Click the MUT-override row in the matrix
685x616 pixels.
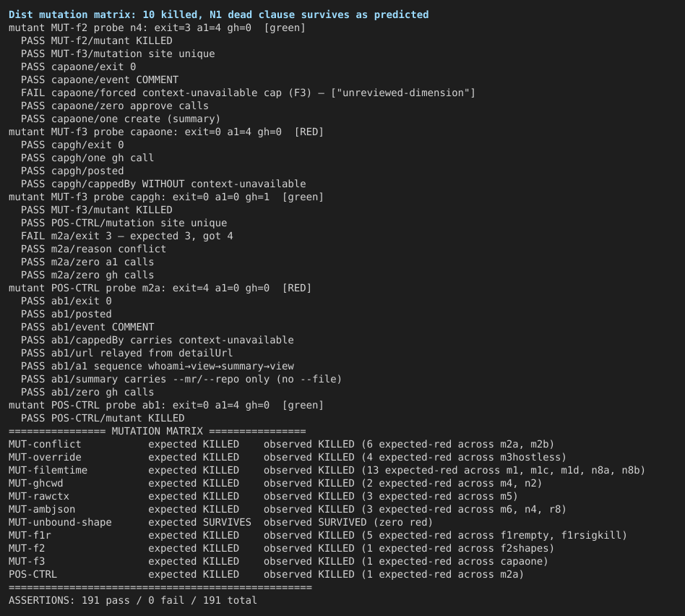[287, 457]
